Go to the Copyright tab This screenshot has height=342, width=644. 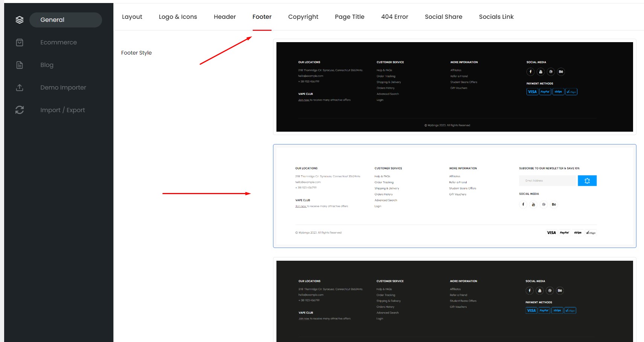click(x=303, y=17)
